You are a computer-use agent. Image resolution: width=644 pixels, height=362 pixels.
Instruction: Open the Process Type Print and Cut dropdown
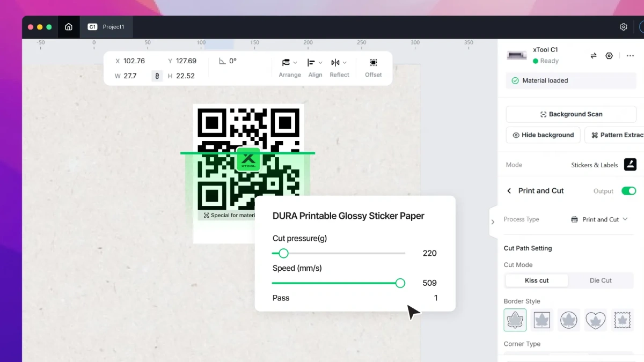(x=599, y=219)
